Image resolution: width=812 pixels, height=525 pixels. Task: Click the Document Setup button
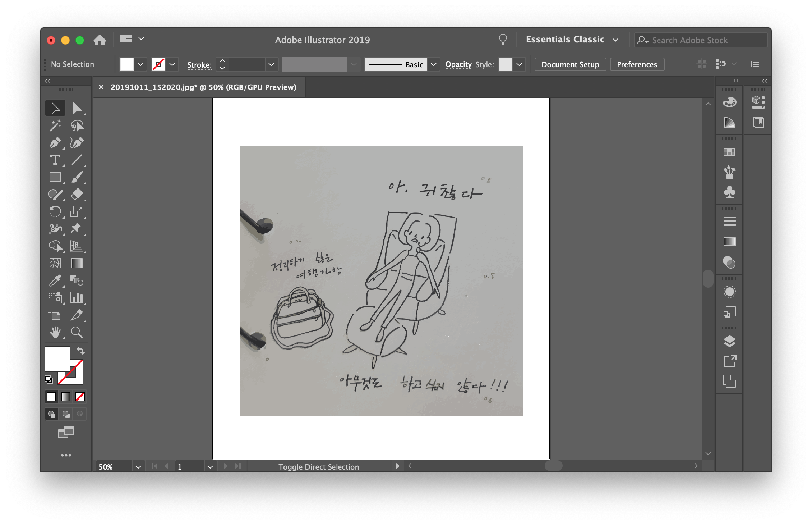(x=570, y=65)
